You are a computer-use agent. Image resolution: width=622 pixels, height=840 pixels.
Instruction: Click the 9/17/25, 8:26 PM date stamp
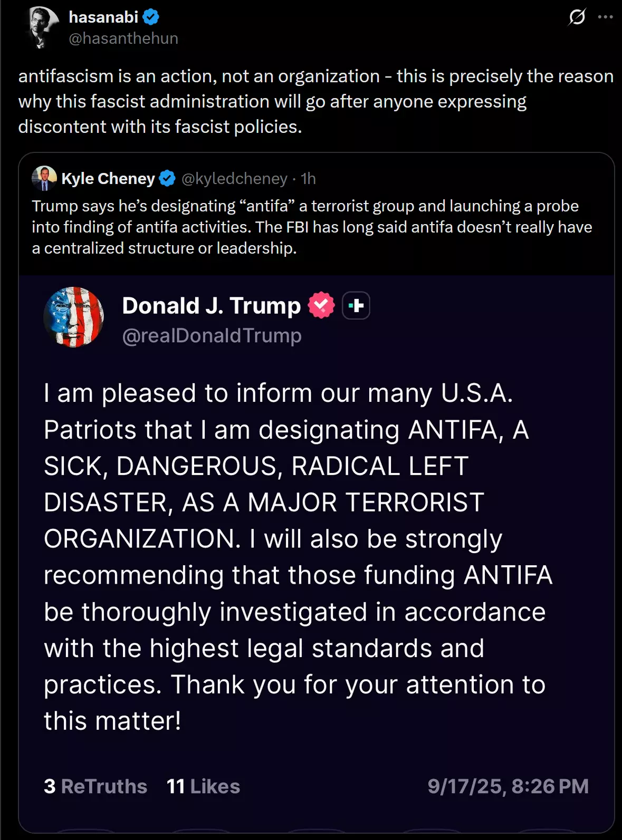coord(508,786)
